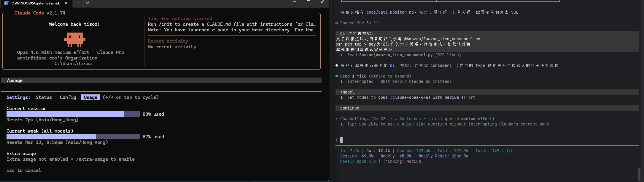The height and width of the screenshot is (182, 644).
Task: Switch to the Status settings tab
Action: coord(44,97)
